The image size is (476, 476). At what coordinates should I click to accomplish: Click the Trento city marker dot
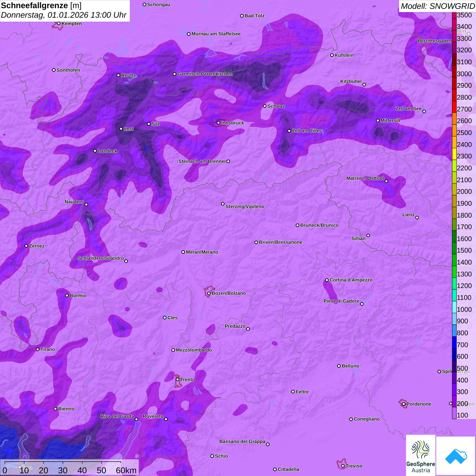pos(177,379)
